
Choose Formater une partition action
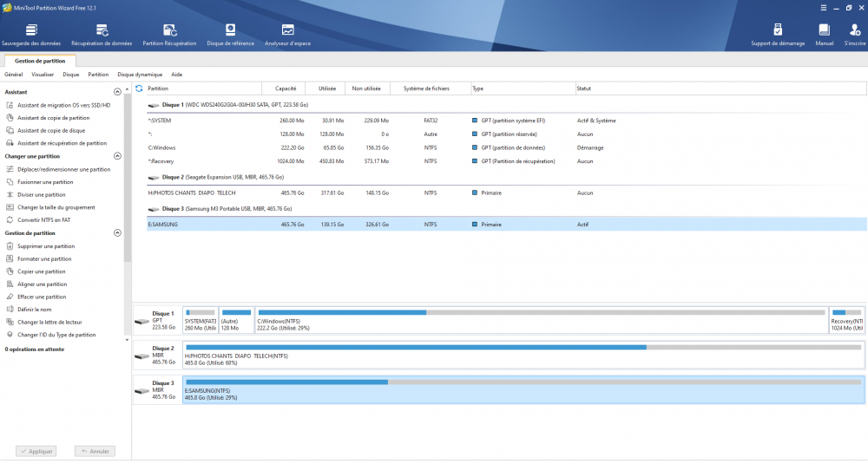[44, 258]
